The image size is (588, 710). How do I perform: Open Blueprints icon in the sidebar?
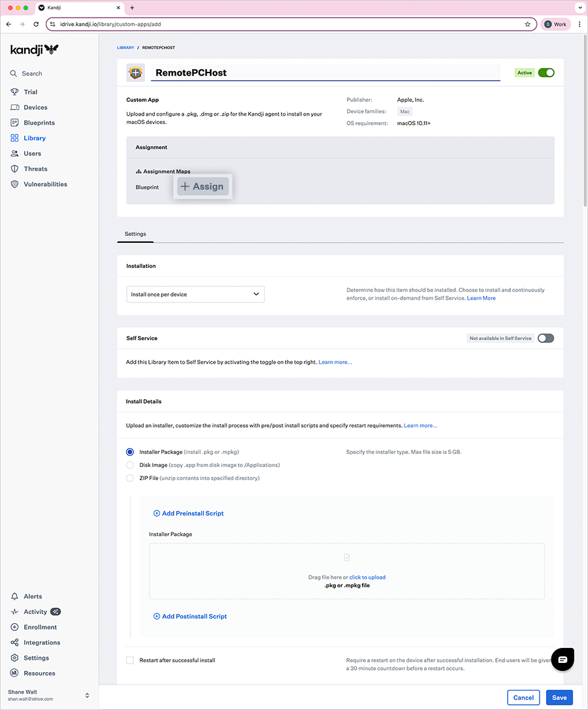tap(14, 123)
